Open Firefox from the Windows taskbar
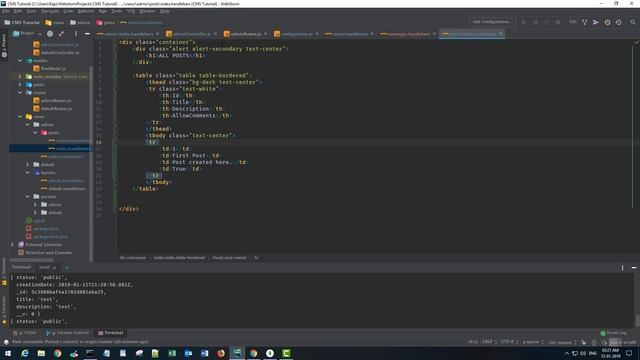 [221, 353]
